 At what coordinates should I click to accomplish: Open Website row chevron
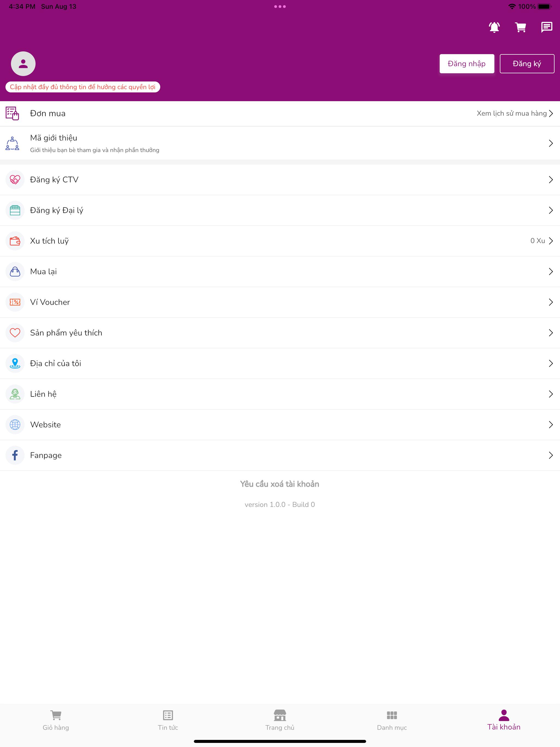point(551,424)
